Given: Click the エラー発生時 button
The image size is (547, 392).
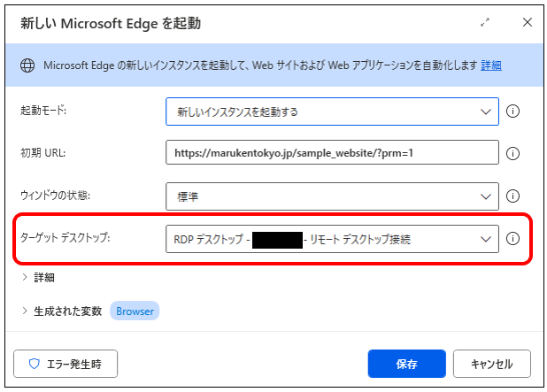Looking at the screenshot, I should click(x=65, y=364).
